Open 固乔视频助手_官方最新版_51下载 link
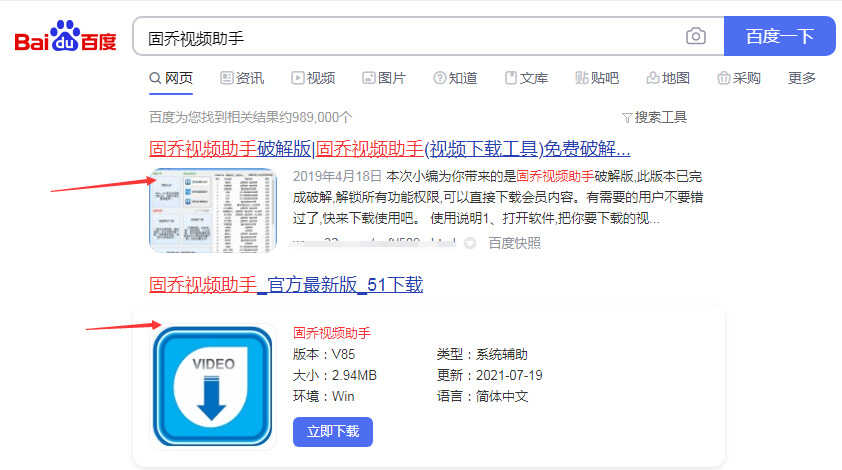 click(x=286, y=285)
